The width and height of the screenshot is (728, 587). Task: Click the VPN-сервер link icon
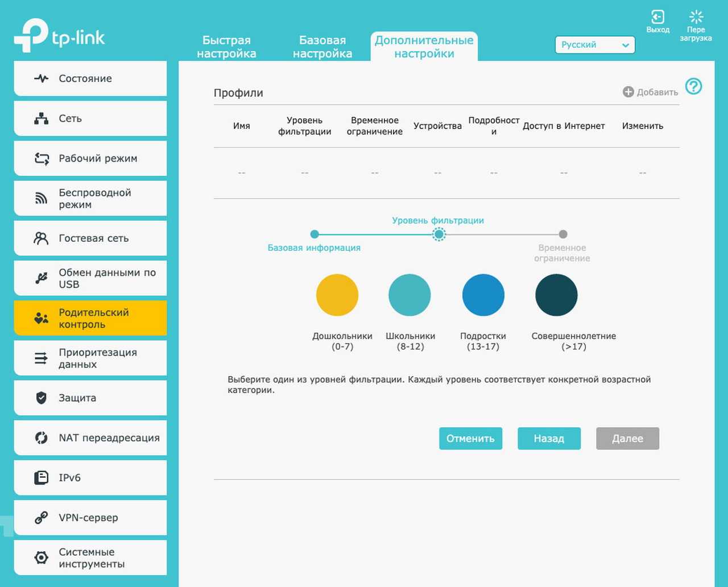[41, 518]
